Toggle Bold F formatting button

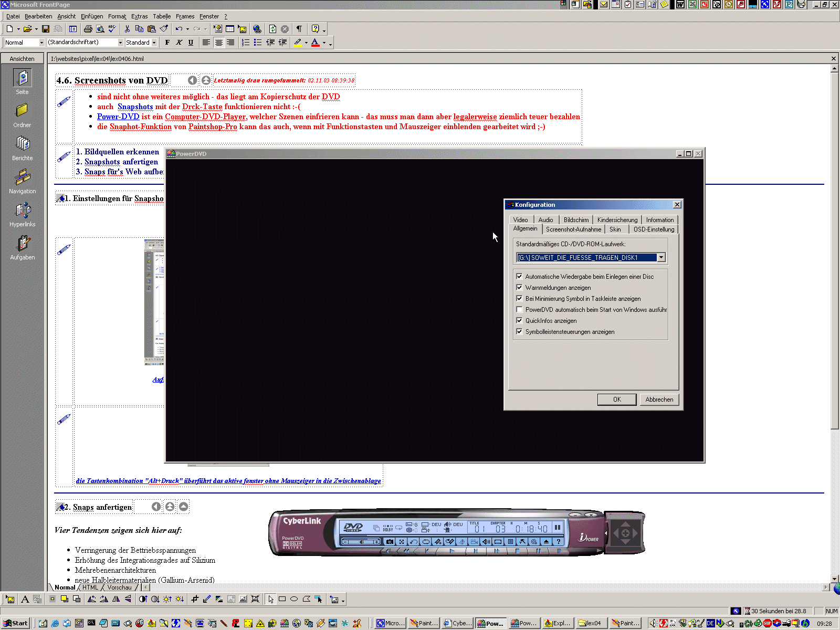(167, 43)
